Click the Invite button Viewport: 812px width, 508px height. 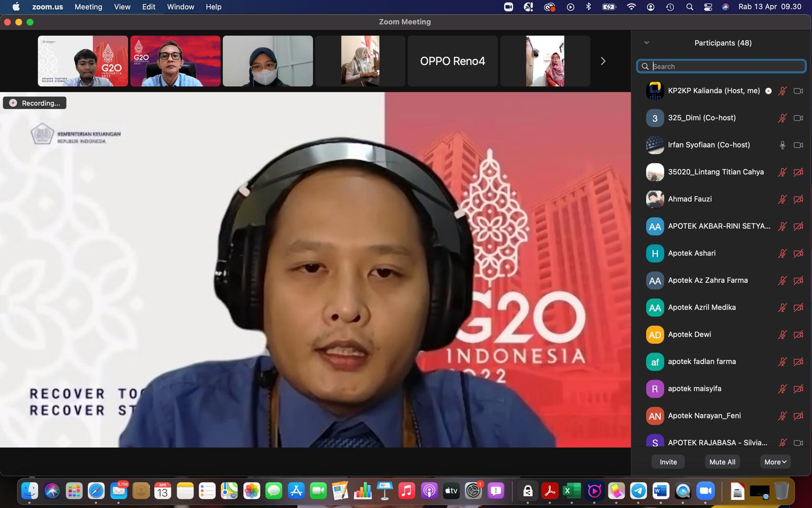tap(668, 462)
